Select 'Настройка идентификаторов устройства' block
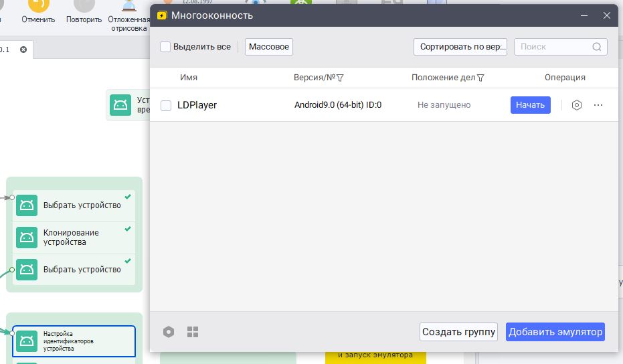This screenshot has height=364, width=623. pyautogui.click(x=74, y=341)
